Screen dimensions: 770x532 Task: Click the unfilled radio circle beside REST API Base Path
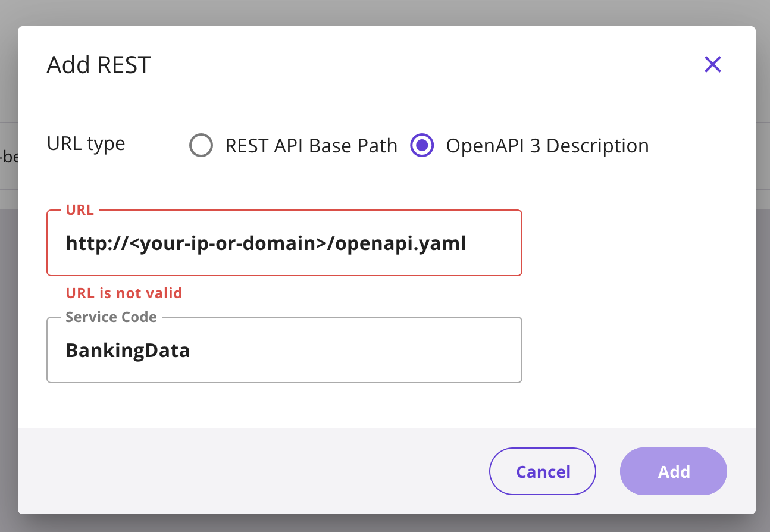pos(201,145)
